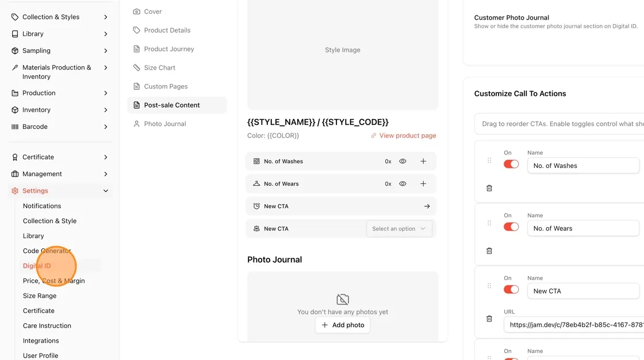The height and width of the screenshot is (360, 644).
Task: Open the Post-sale Content section
Action: [x=177, y=105]
